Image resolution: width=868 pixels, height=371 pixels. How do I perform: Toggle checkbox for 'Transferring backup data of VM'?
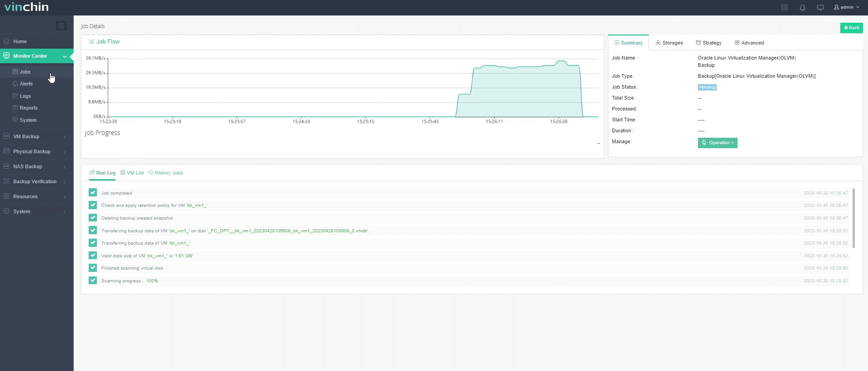click(x=93, y=243)
